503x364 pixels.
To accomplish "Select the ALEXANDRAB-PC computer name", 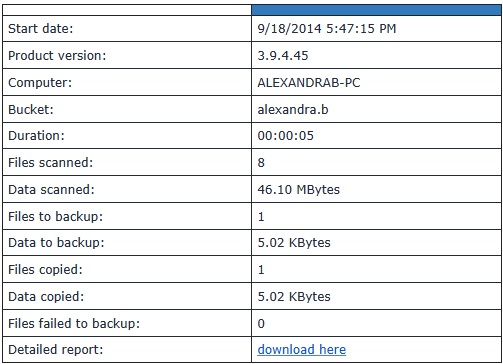I will [x=309, y=83].
